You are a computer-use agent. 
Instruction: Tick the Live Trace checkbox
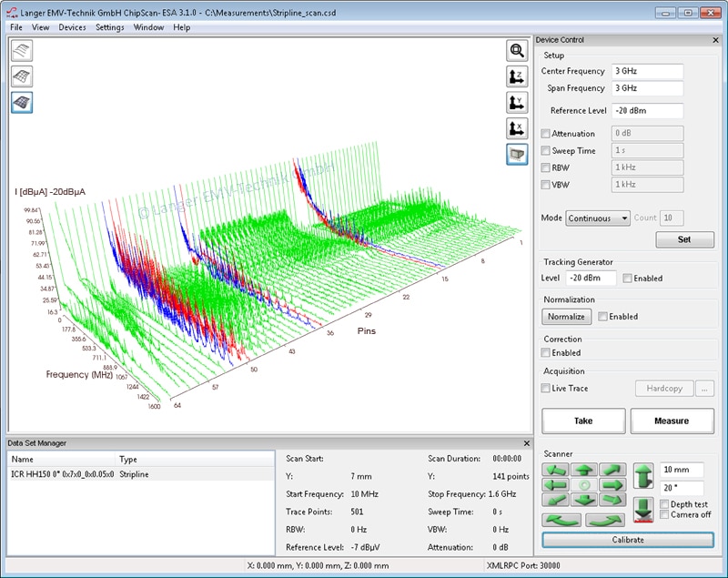(546, 389)
